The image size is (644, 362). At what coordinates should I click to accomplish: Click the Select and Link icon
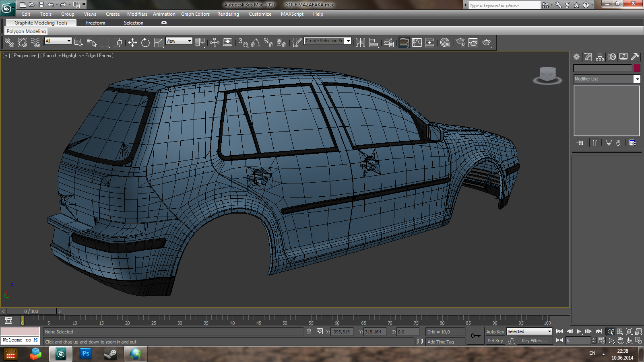point(9,42)
